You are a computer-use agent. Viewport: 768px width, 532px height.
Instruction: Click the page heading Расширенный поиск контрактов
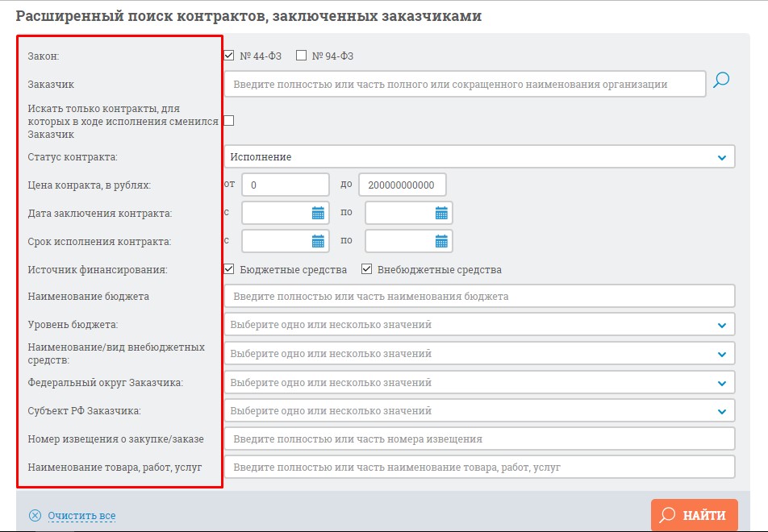pos(248,15)
